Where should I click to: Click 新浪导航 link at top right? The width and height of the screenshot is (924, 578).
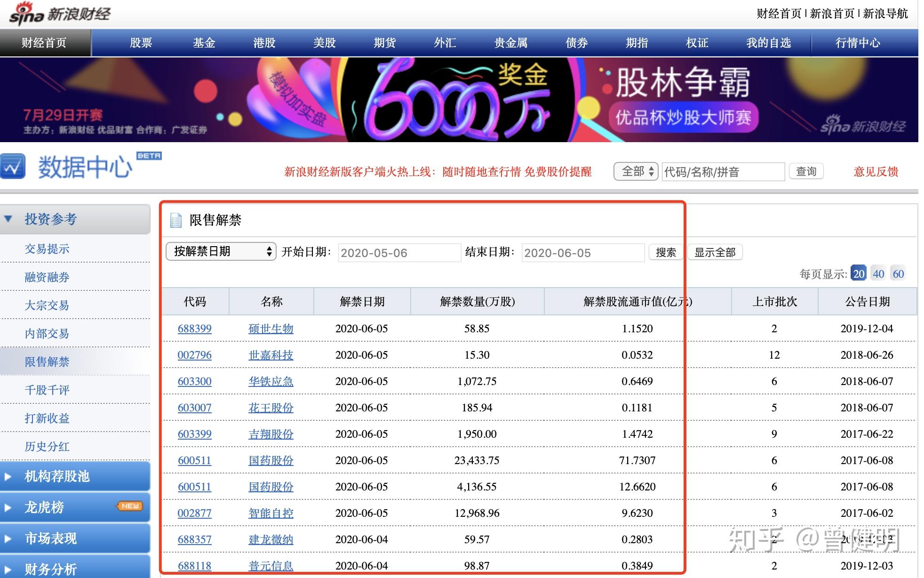click(885, 14)
